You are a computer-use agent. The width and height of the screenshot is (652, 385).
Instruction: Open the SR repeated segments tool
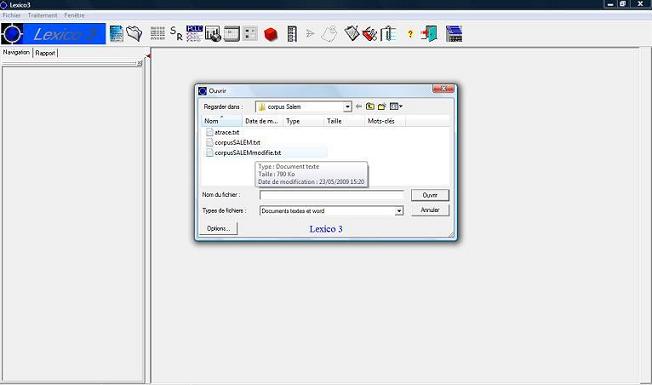tap(176, 33)
